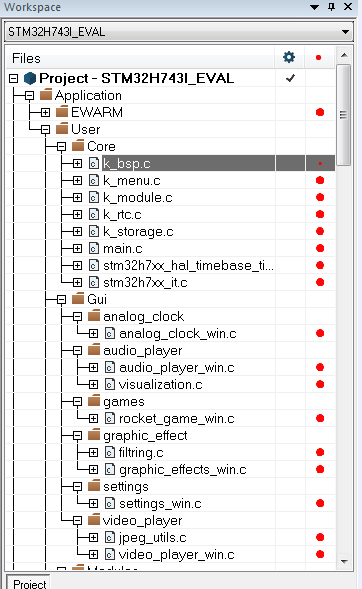Viewport: 362px width, 589px height.
Task: Click the red status dot for k_menu.c
Action: click(x=320, y=180)
